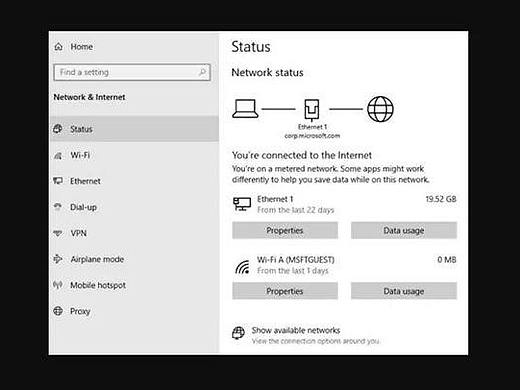This screenshot has height=390, width=520.
Task: Click the Proxy globe icon
Action: point(58,311)
